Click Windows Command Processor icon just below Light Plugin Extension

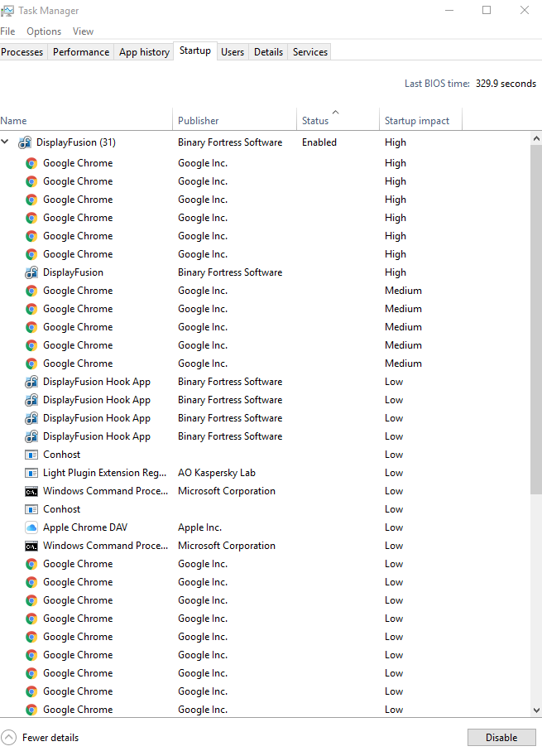(x=31, y=492)
